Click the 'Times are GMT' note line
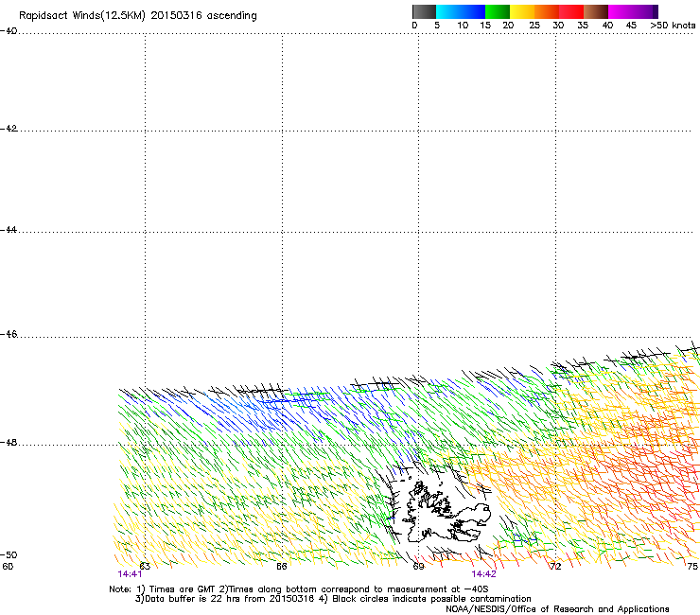This screenshot has height=615, width=700. [x=299, y=589]
